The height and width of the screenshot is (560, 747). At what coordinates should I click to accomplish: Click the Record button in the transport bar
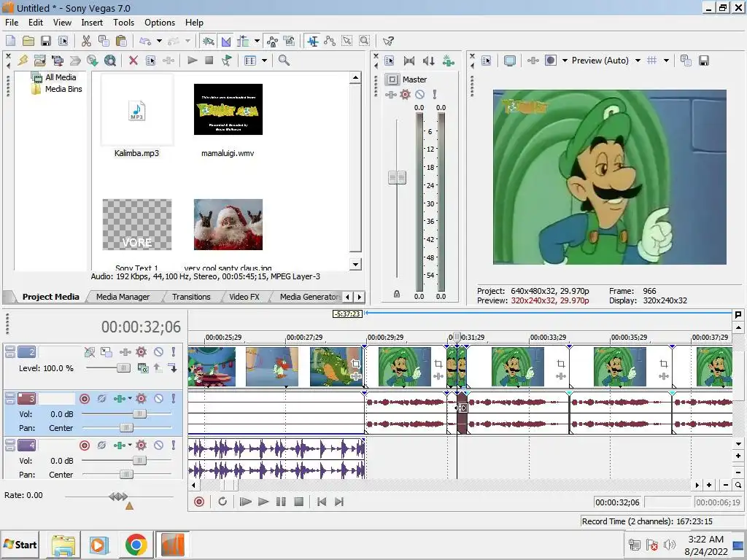coord(199,502)
